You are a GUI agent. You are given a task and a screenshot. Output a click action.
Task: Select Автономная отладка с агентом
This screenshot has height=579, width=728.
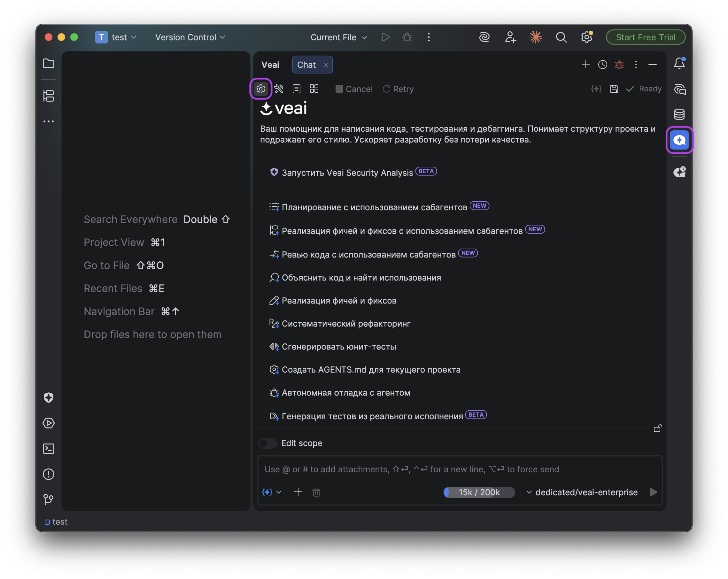340,393
